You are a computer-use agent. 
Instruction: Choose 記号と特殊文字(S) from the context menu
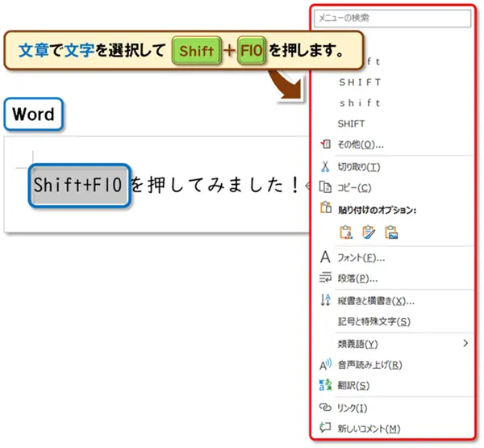point(374,321)
